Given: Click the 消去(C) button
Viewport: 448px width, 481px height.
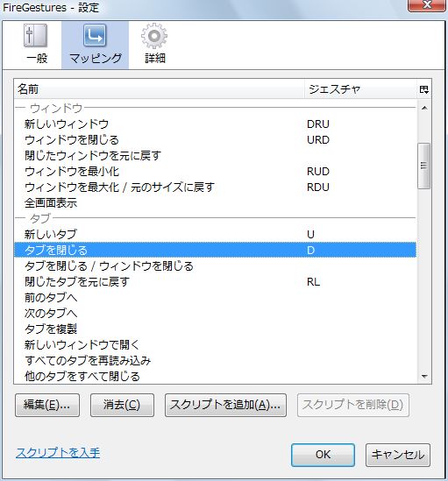Looking at the screenshot, I should (x=122, y=406).
